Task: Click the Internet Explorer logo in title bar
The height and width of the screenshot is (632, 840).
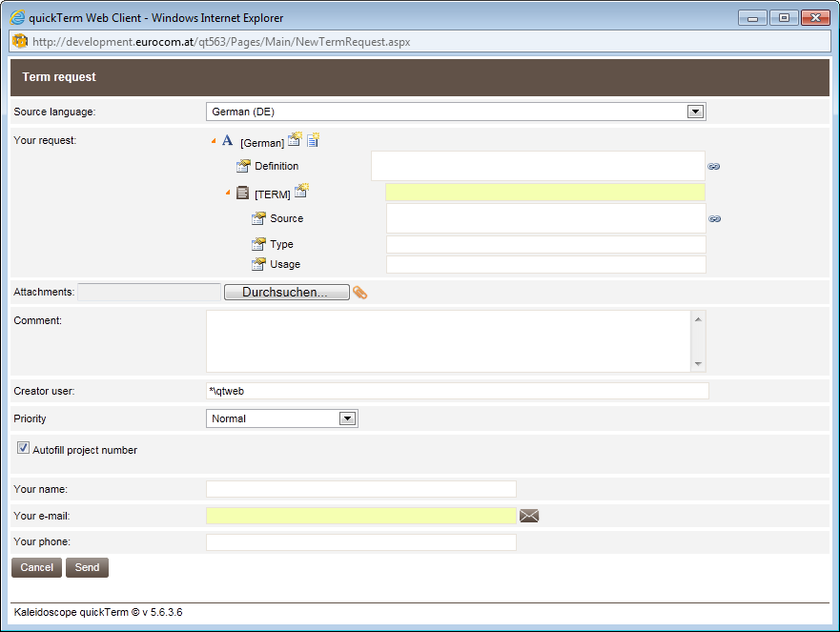Action: (x=17, y=17)
